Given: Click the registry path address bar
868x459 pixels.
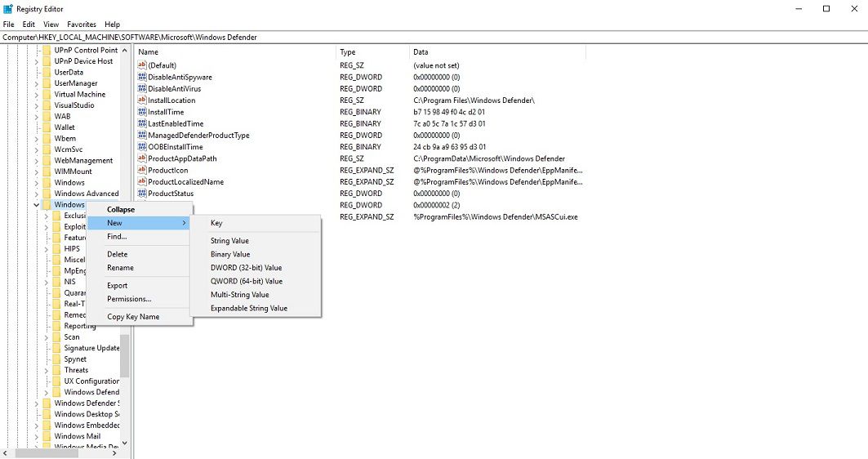Looking at the screenshot, I should 434,38.
